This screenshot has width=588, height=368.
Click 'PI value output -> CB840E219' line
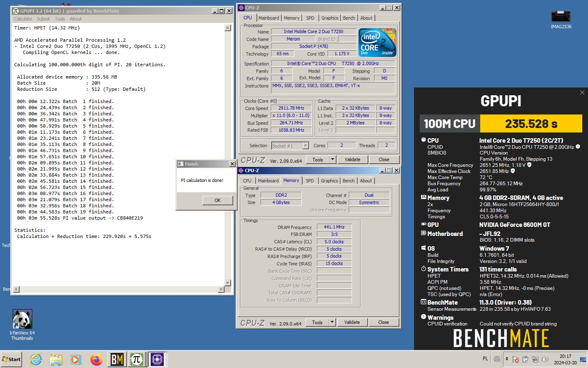tap(80, 218)
